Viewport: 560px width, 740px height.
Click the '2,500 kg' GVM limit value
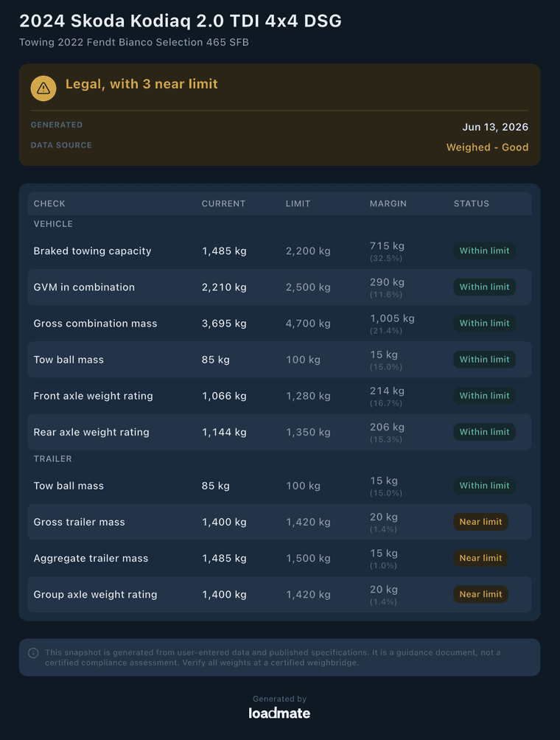point(308,287)
